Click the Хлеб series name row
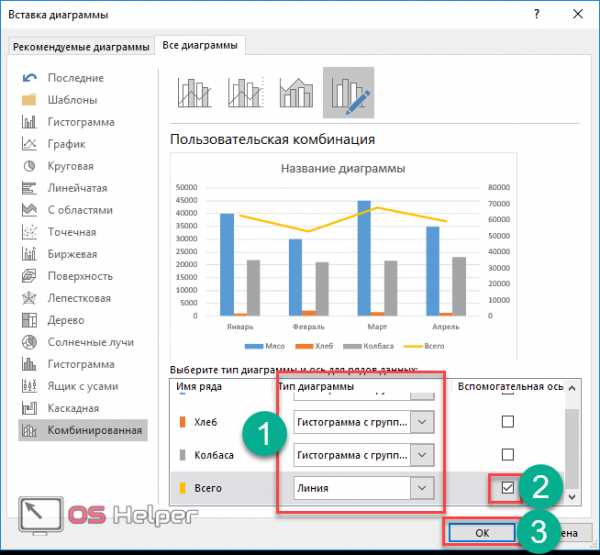The image size is (600, 555). click(205, 422)
